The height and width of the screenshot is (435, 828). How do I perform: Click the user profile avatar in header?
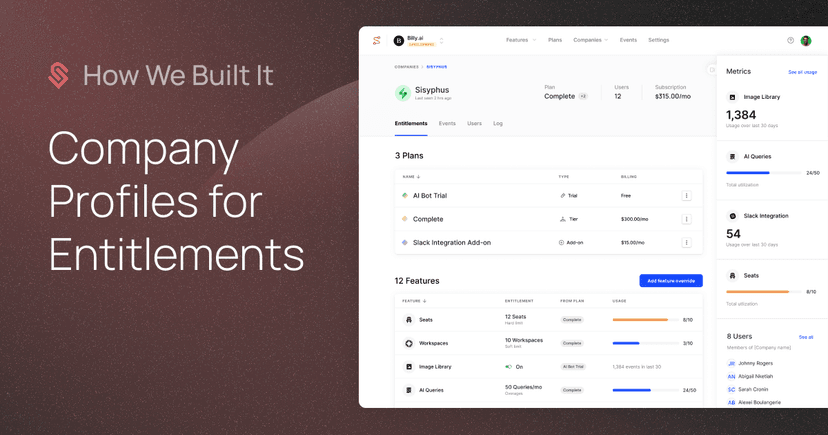(806, 41)
